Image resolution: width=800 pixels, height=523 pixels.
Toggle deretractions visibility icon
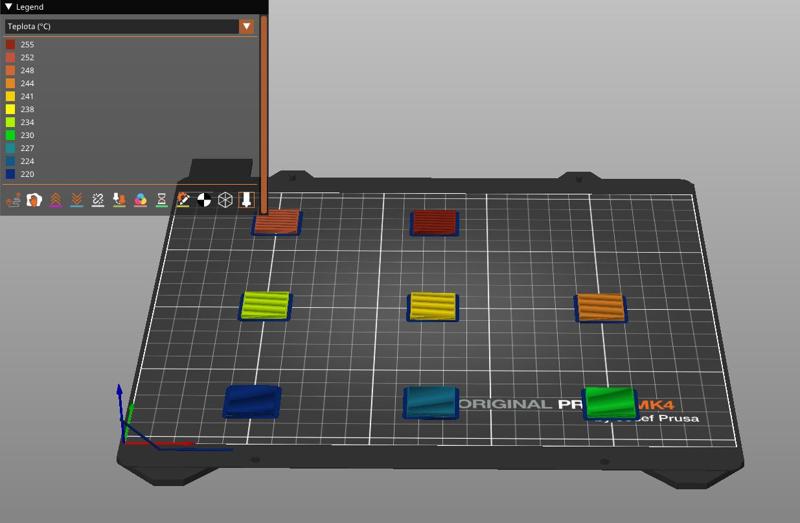(x=77, y=200)
